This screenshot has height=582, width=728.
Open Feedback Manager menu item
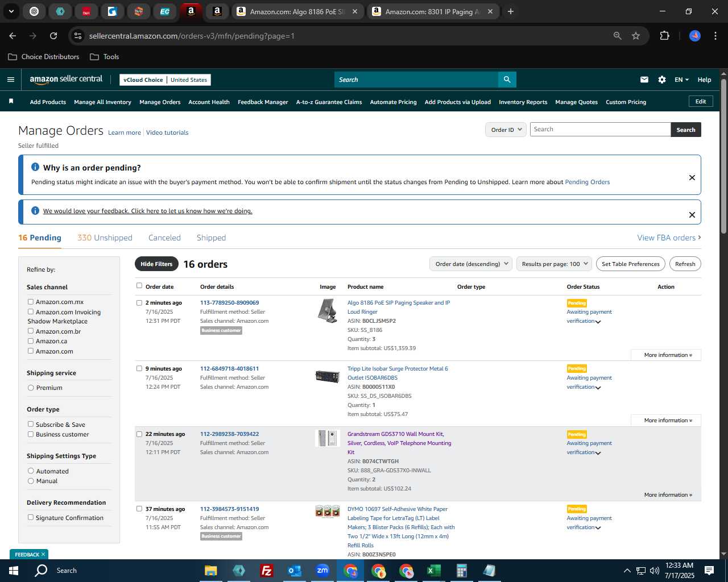coord(263,102)
